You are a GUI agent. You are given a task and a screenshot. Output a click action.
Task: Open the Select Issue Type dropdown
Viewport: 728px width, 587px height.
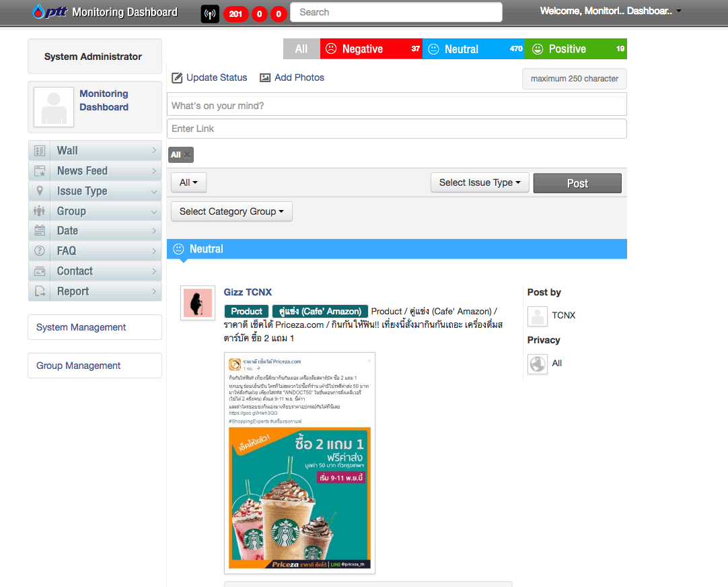(x=480, y=182)
